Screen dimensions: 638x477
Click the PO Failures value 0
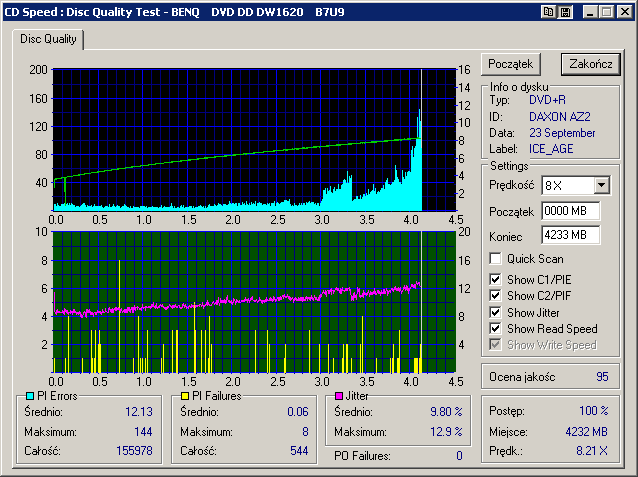tap(459, 456)
